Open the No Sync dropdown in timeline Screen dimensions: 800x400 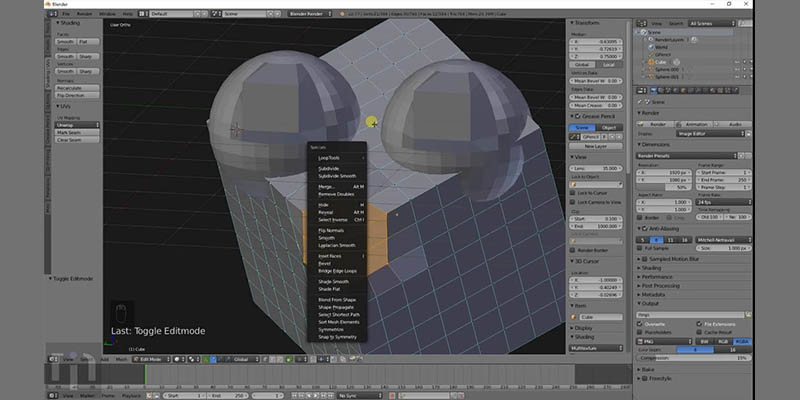pyautogui.click(x=359, y=395)
